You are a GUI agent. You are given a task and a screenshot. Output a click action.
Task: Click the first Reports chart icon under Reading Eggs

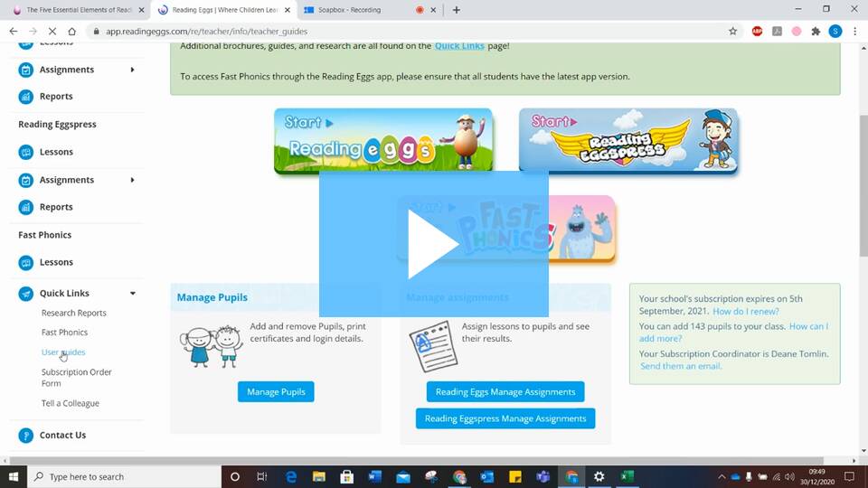[x=25, y=97]
